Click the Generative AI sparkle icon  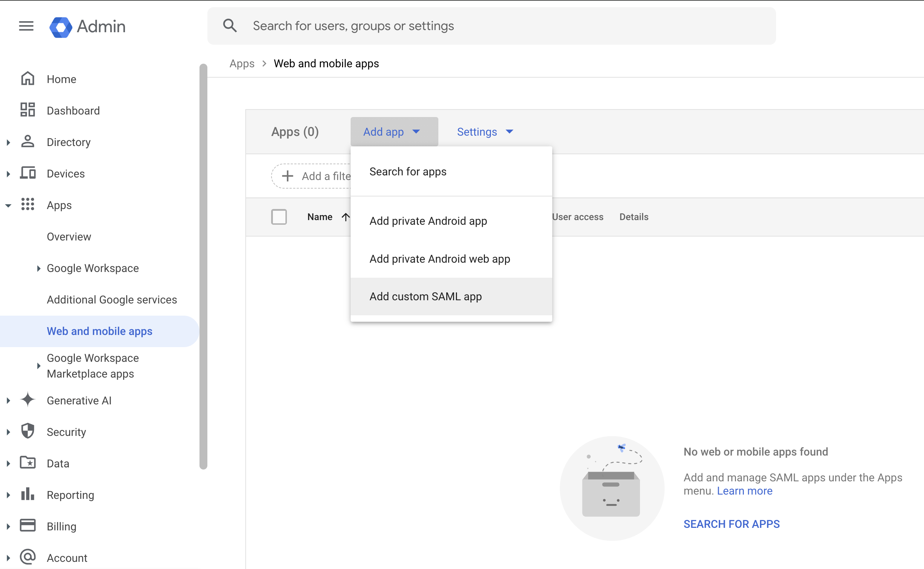(x=28, y=400)
